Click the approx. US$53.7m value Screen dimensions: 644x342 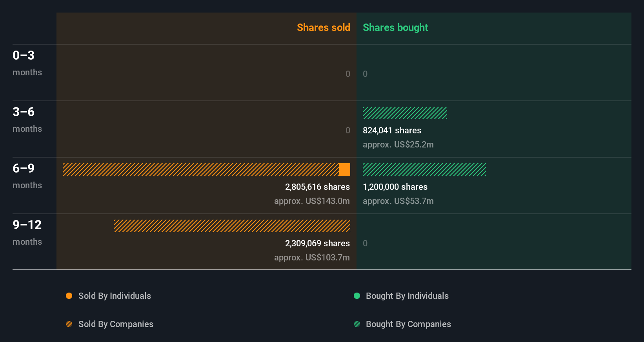point(398,201)
